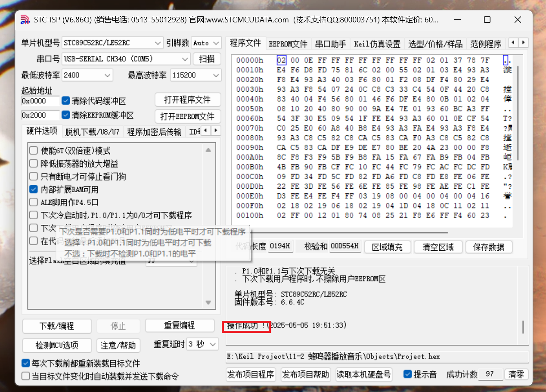Open minimum baud rate 2400 dropdown
The height and width of the screenshot is (392, 546).
click(x=87, y=75)
